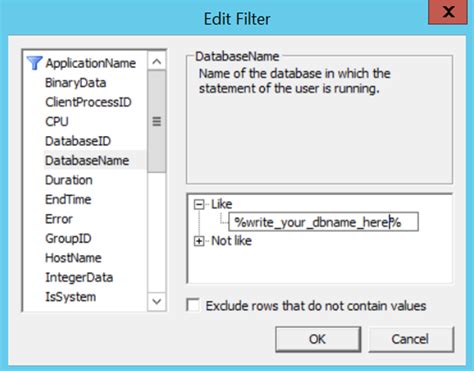The width and height of the screenshot is (474, 371).
Task: Collapse the Like filter node
Action: coord(199,204)
